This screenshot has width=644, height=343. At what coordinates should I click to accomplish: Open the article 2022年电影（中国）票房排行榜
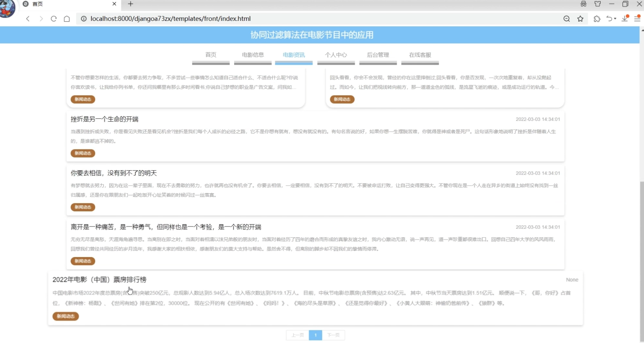(99, 280)
